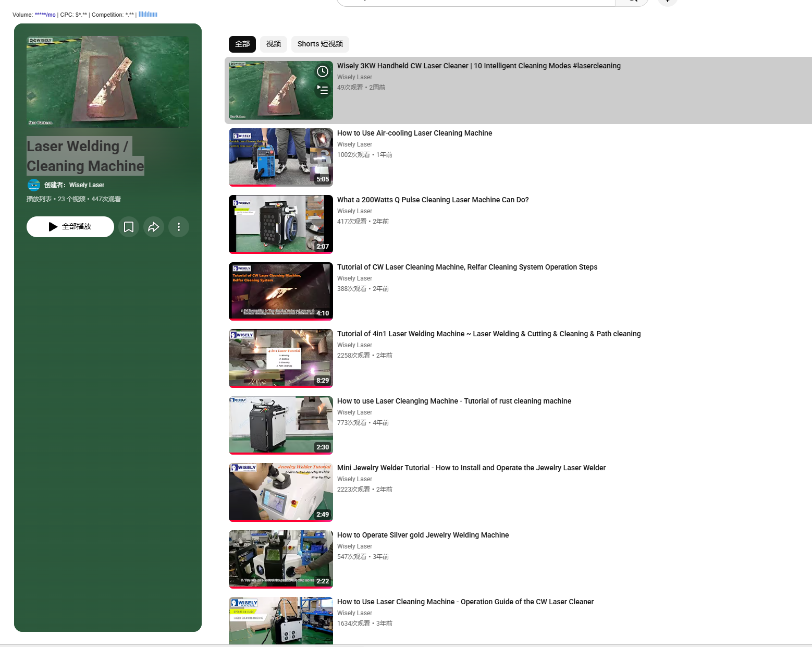The image size is (812, 647).
Task: Click the Watch Later clock icon on the first video
Action: click(323, 71)
